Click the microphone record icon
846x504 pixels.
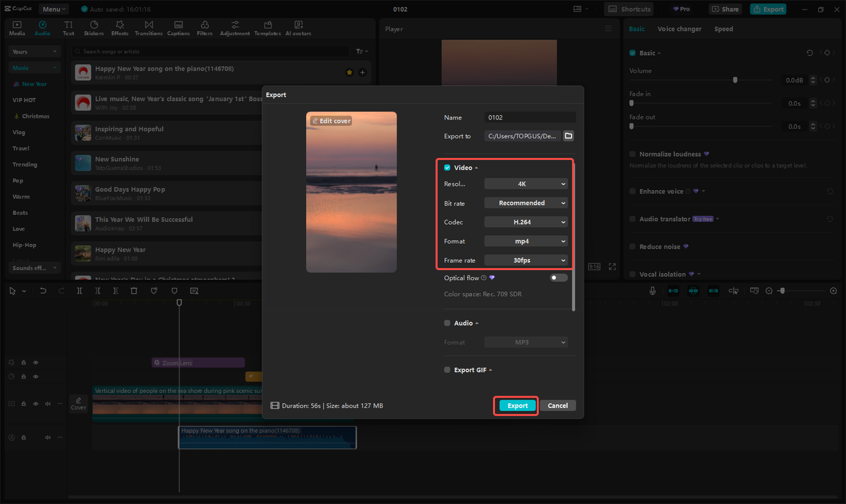tap(652, 291)
